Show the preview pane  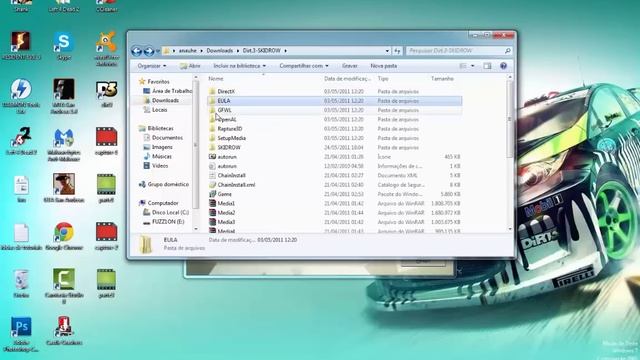click(x=487, y=66)
